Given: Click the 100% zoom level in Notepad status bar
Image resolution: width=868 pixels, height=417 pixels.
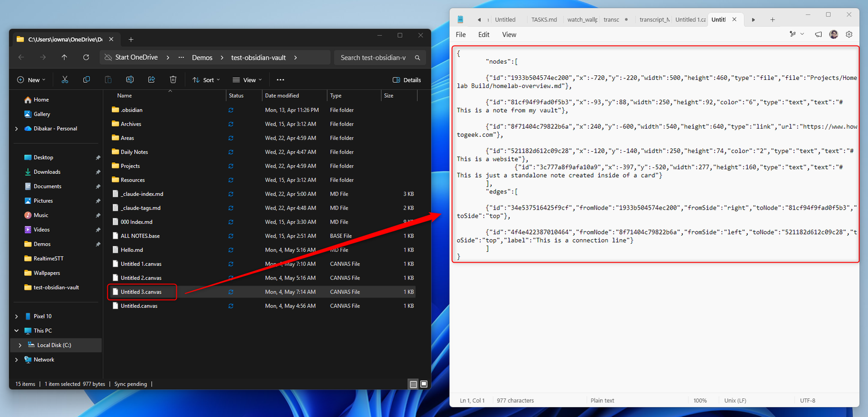Looking at the screenshot, I should point(700,400).
